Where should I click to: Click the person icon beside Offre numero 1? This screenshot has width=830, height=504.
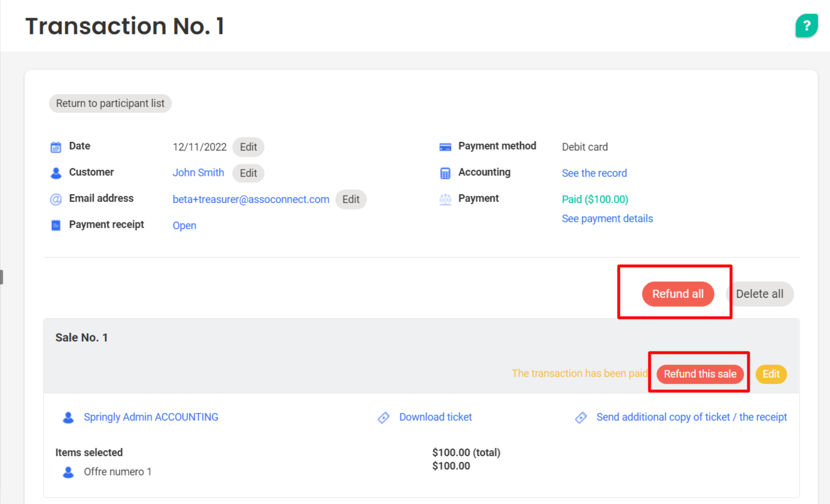[x=68, y=472]
